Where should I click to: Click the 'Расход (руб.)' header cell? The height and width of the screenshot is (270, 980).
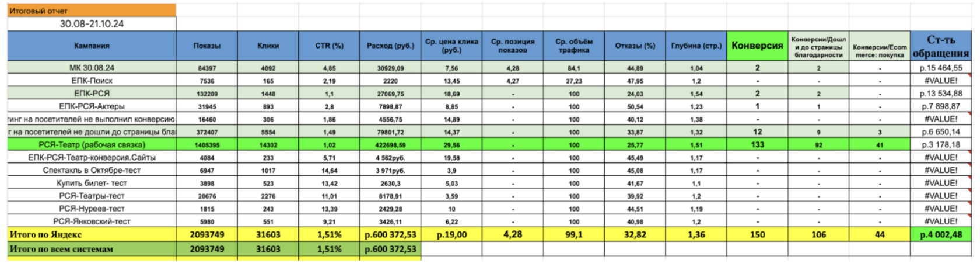(390, 46)
